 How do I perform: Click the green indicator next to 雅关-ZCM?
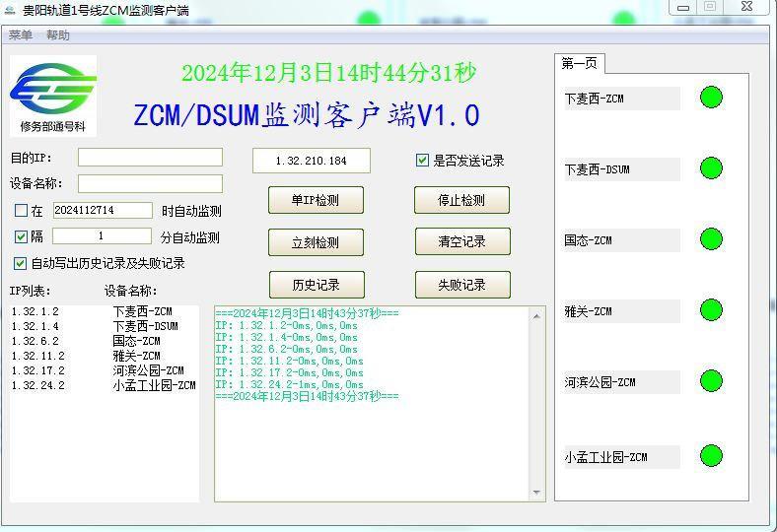tap(711, 310)
